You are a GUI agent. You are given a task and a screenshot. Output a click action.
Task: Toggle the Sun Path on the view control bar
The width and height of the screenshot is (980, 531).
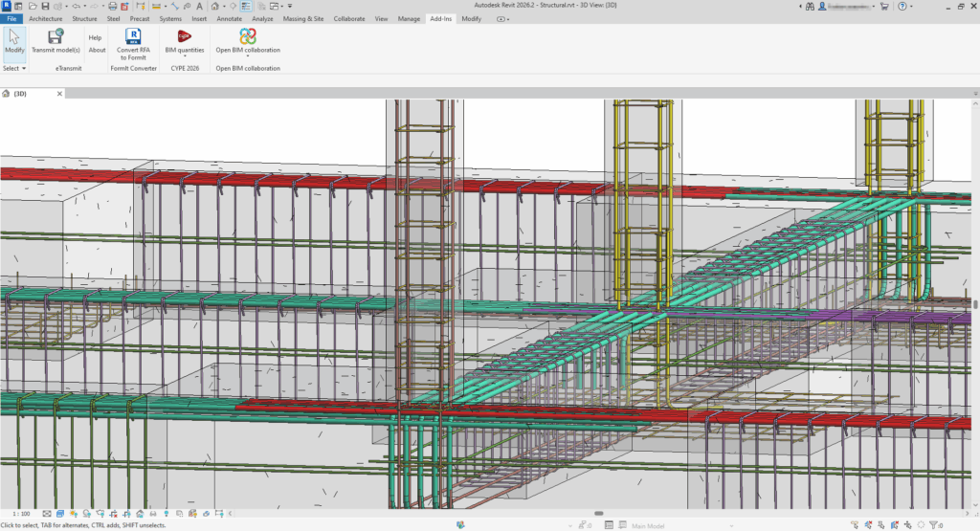[73, 514]
